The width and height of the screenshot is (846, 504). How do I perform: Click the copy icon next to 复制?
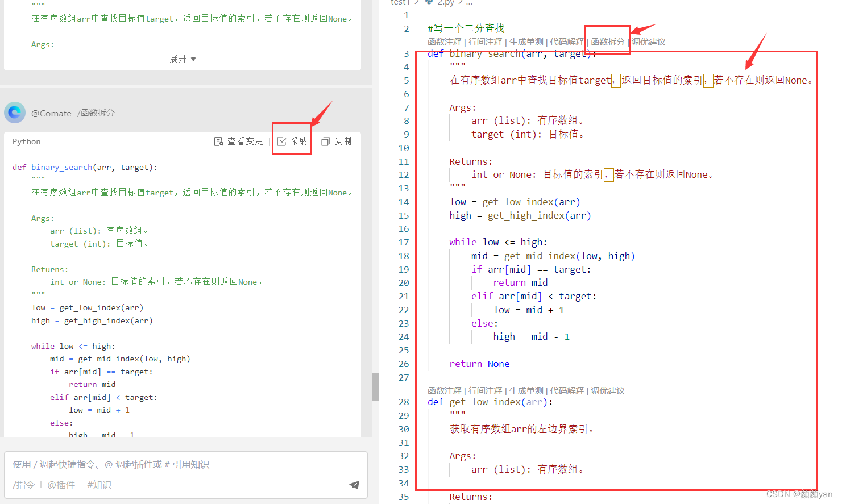click(326, 141)
